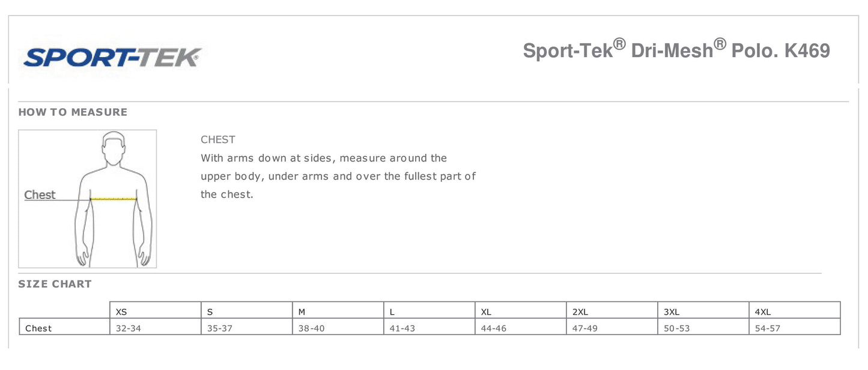Click the Sport-Tek logo
This screenshot has height=370, width=868.
tap(112, 58)
